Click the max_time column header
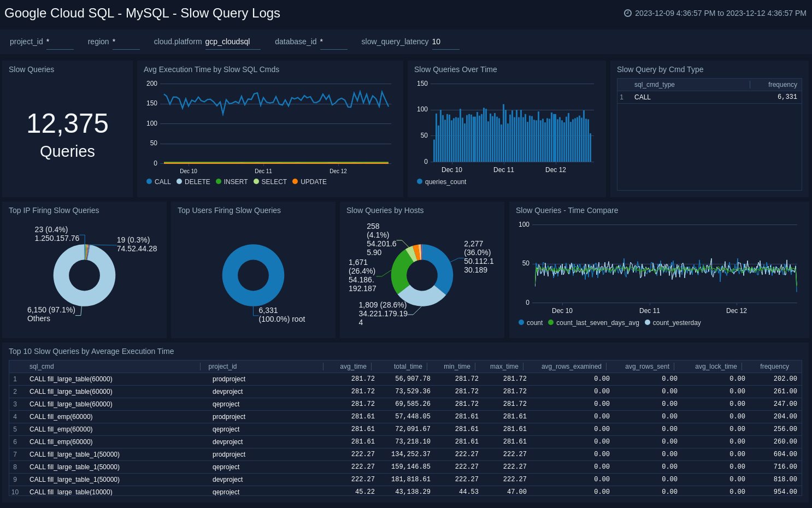This screenshot has height=508, width=812. click(504, 367)
